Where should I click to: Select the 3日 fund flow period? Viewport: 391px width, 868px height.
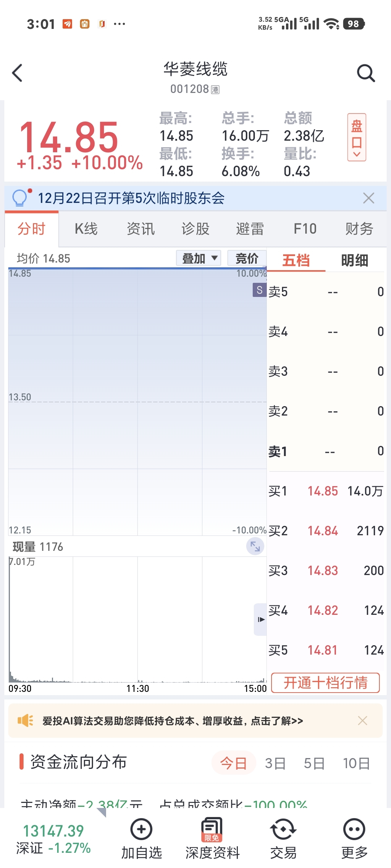275,763
